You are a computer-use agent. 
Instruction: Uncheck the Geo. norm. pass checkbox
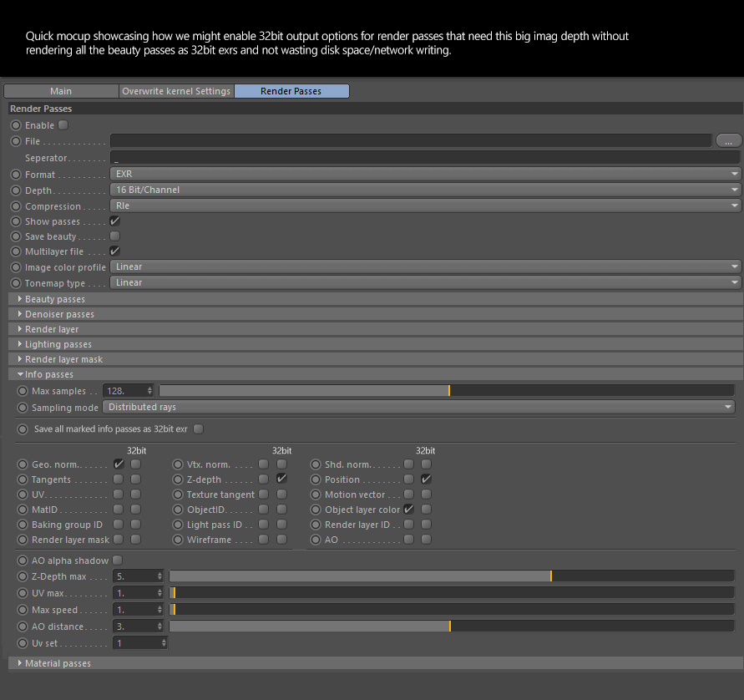(118, 464)
